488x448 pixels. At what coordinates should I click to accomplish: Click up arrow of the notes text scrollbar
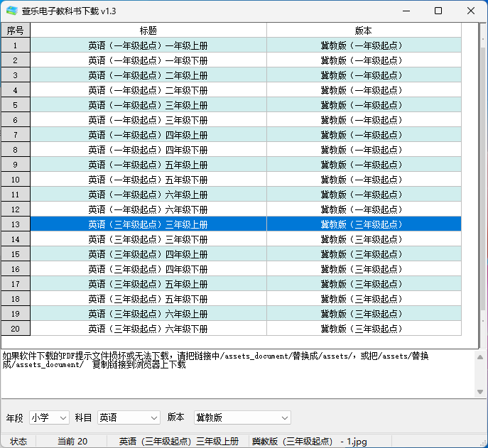480,357
